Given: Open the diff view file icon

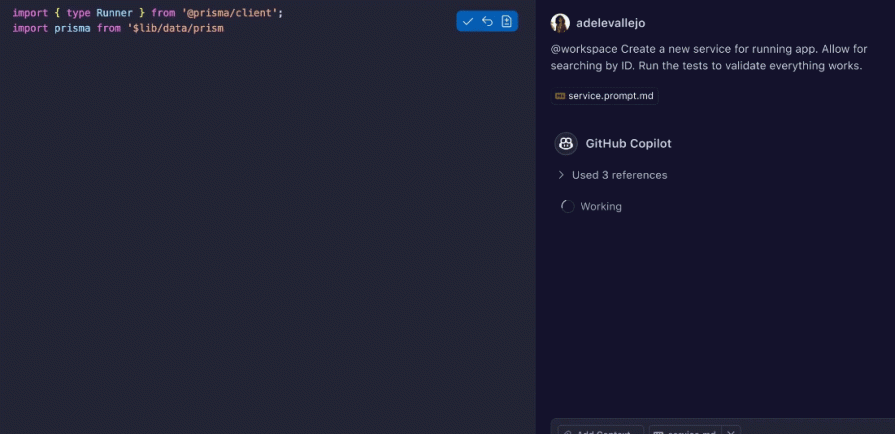Looking at the screenshot, I should point(506,22).
